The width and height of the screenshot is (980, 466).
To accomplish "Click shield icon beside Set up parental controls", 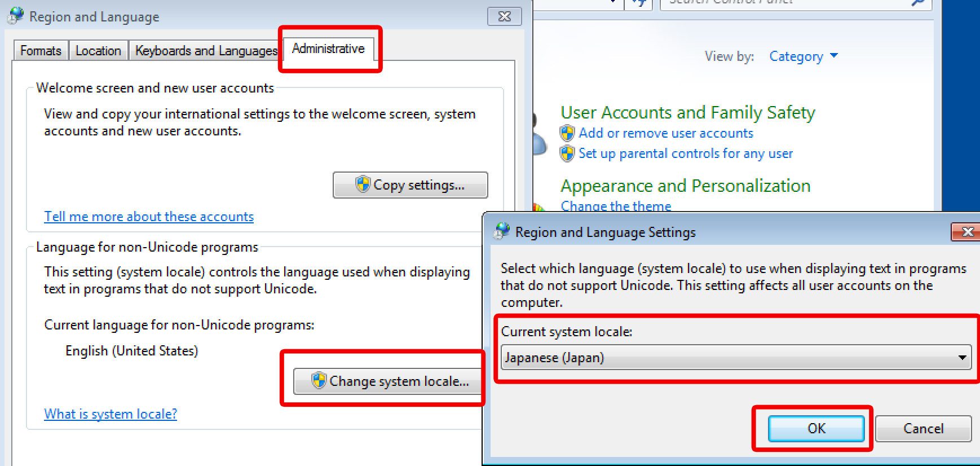I will tap(567, 153).
